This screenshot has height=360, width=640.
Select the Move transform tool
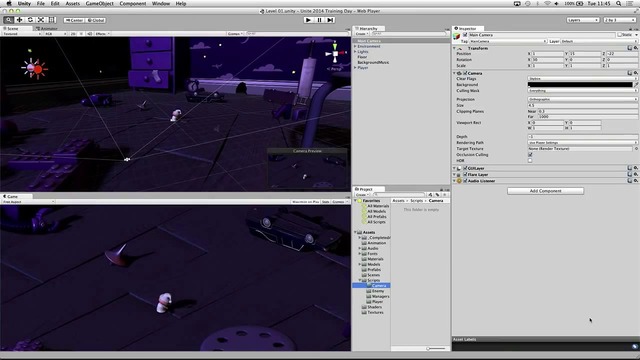[x=19, y=20]
